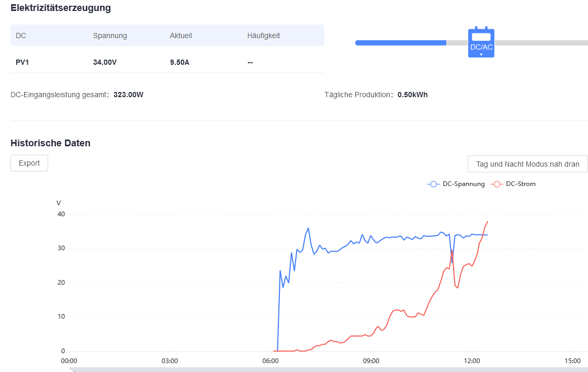Viewport: 588px width, 372px height.
Task: Switch the Tag und Nacht Modus button
Action: [x=527, y=164]
